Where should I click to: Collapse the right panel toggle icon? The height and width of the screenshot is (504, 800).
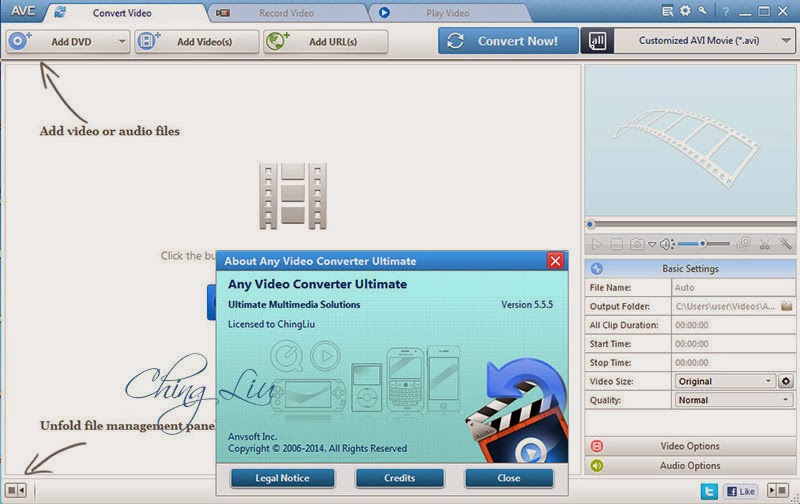coord(778,491)
